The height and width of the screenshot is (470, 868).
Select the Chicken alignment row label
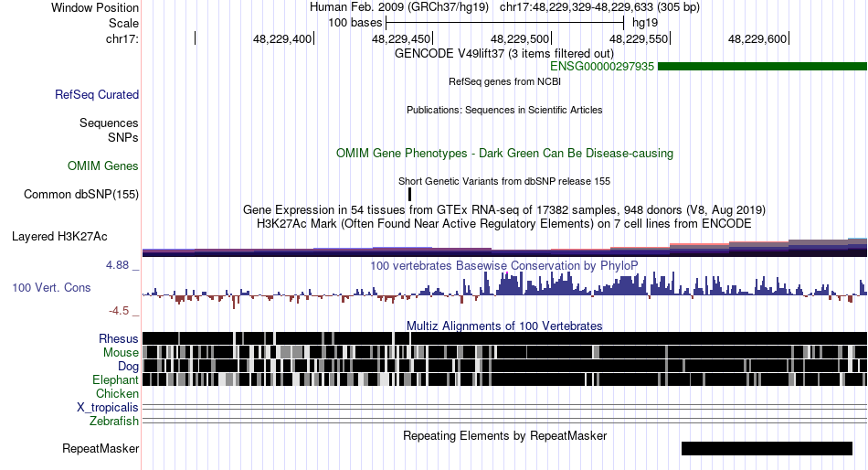tap(117, 393)
